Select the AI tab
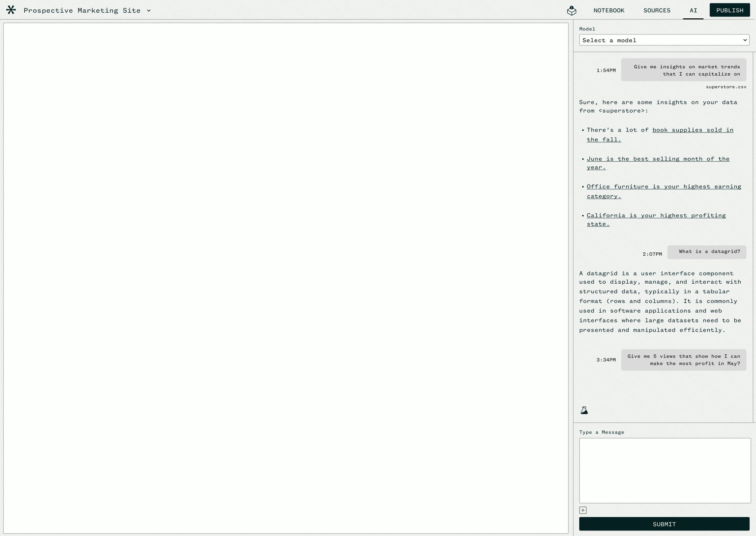The height and width of the screenshot is (536, 756). point(693,11)
